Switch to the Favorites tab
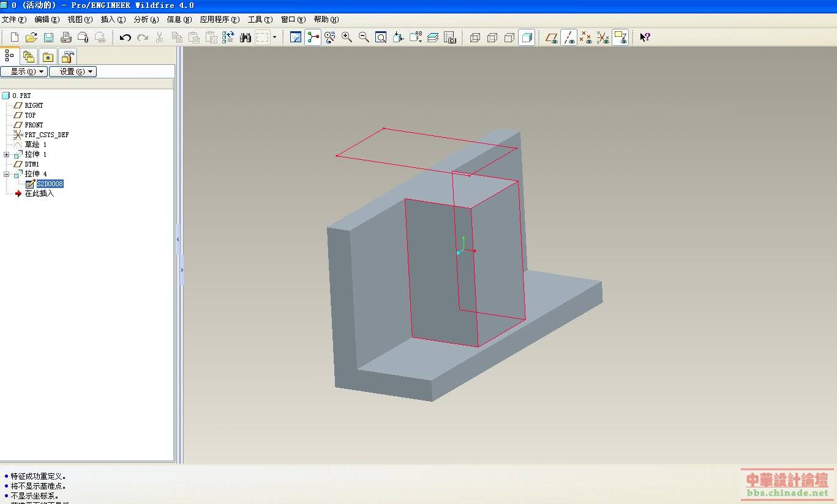 point(48,57)
